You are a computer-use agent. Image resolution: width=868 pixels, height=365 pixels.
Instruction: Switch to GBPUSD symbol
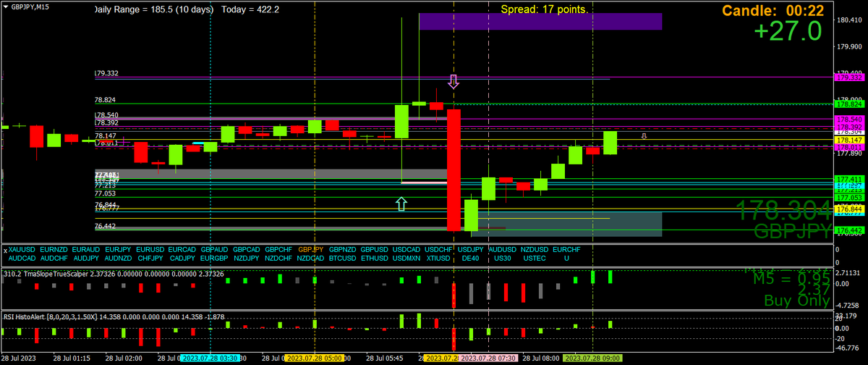pyautogui.click(x=375, y=248)
